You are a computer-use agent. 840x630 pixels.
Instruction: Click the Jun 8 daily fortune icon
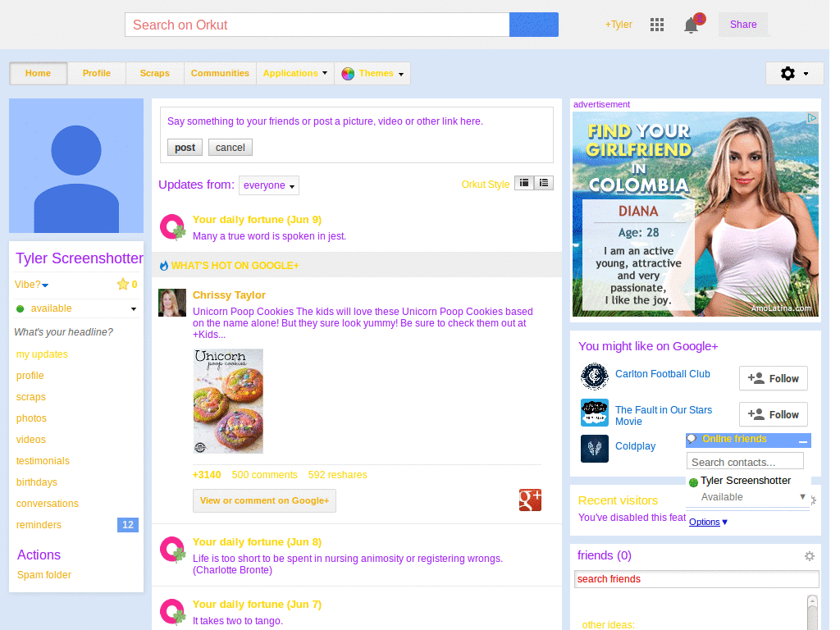tap(172, 550)
